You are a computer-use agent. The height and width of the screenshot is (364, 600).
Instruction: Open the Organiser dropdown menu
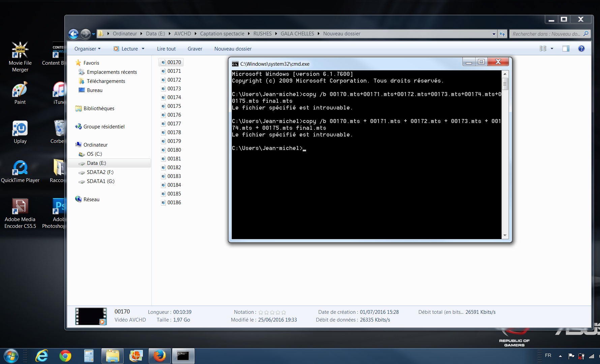[x=87, y=49]
